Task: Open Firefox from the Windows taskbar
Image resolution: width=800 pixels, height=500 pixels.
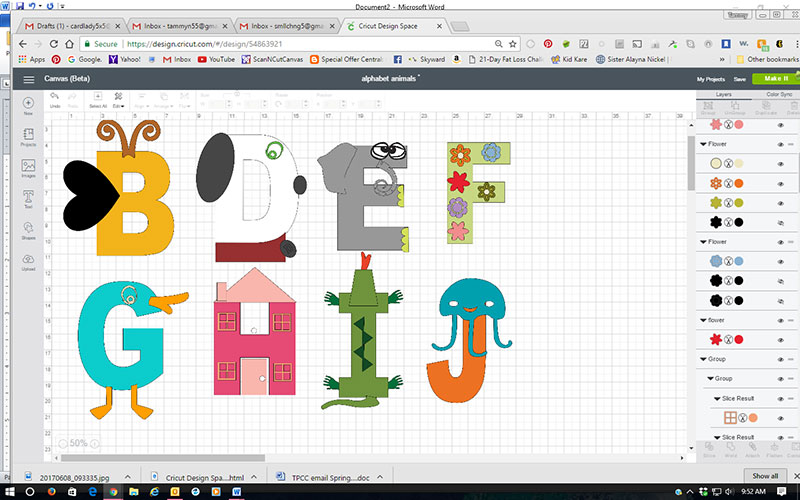Action: [52, 492]
